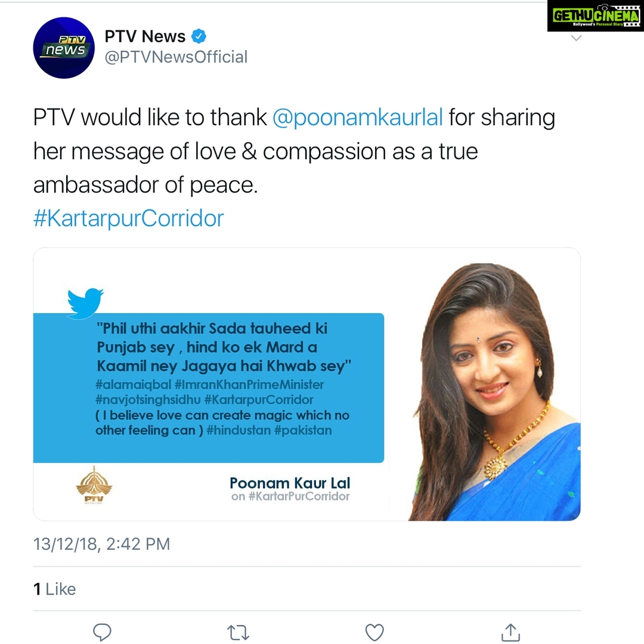Click the @PTVNewsOfficial handle

click(176, 57)
